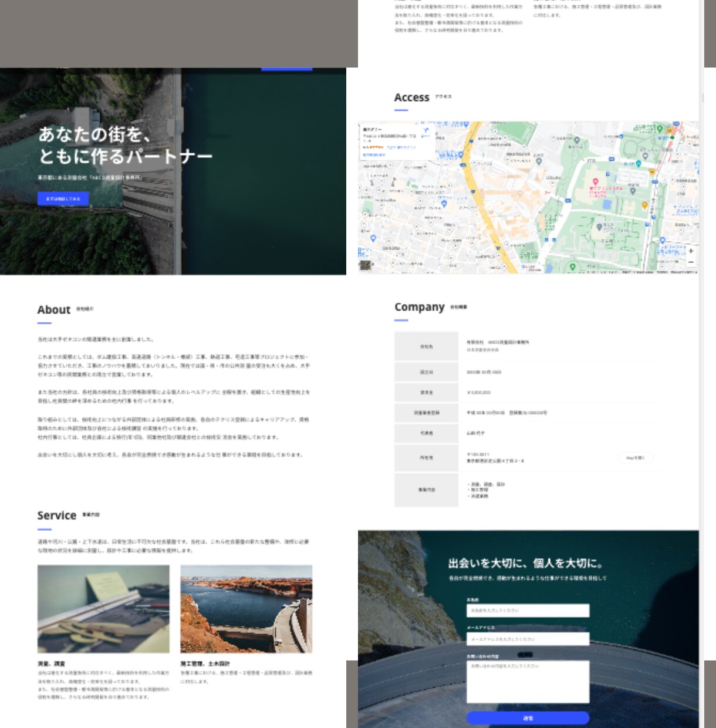Zoom in on the Access map
Image resolution: width=716 pixels, height=728 pixels.
(x=691, y=251)
